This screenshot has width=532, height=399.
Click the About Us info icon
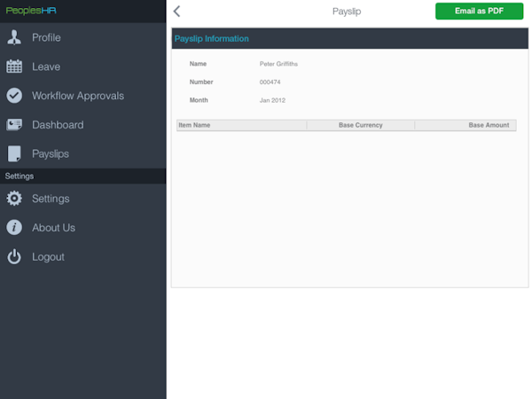[x=14, y=227]
